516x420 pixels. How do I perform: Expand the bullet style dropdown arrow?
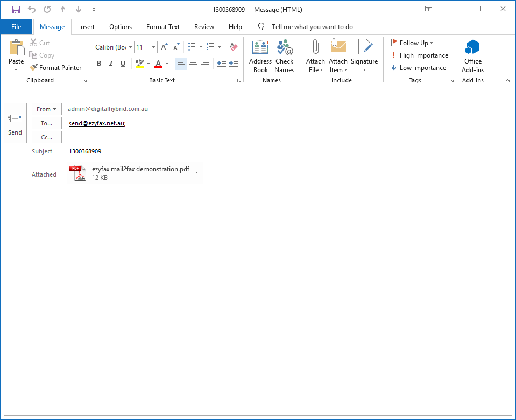201,47
